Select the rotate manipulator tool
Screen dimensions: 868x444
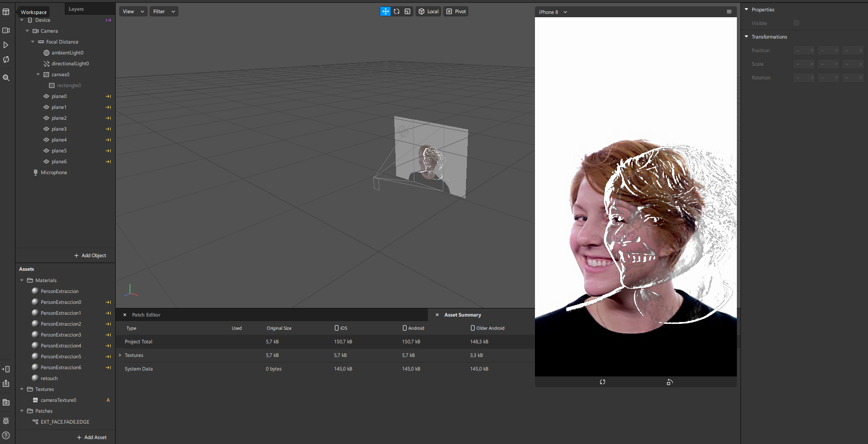(x=397, y=11)
